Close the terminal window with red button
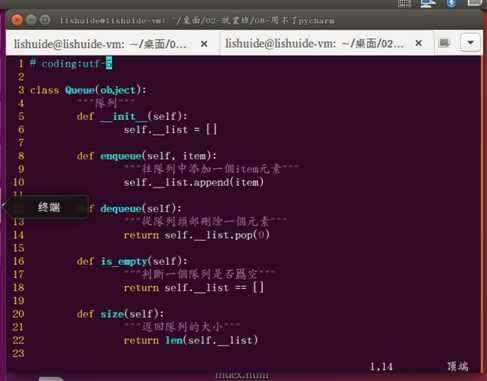 pos(16,20)
